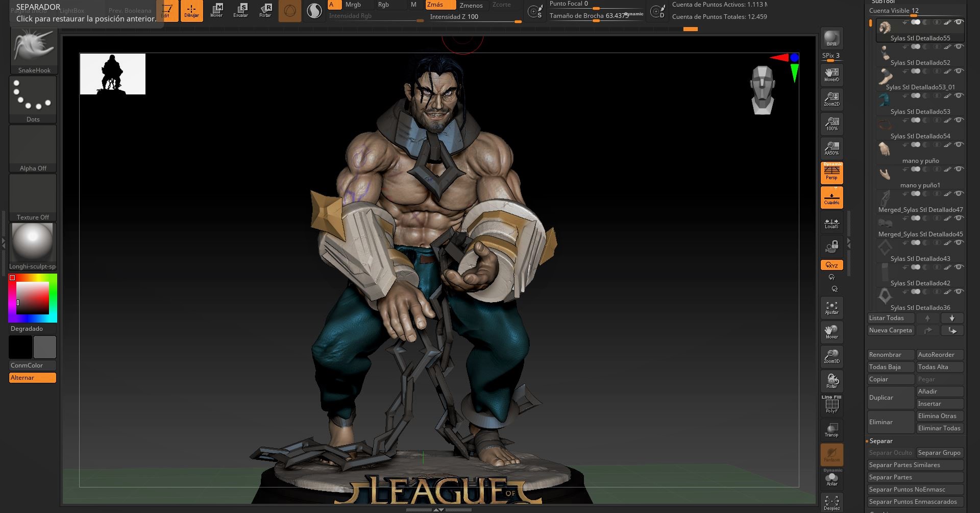Click the Ajustar frame mesh icon
Screen dimensions: 980x513
click(x=831, y=308)
